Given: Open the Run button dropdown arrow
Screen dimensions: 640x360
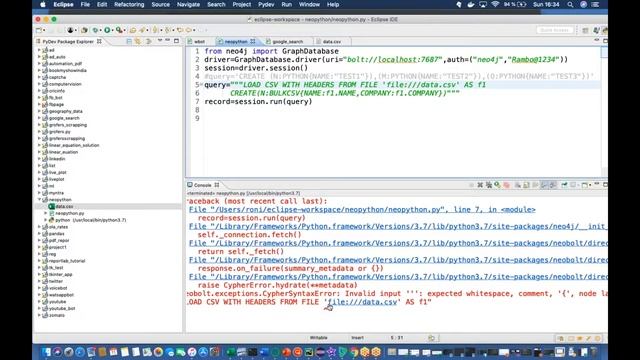Looking at the screenshot, I should pyautogui.click(x=112, y=30).
